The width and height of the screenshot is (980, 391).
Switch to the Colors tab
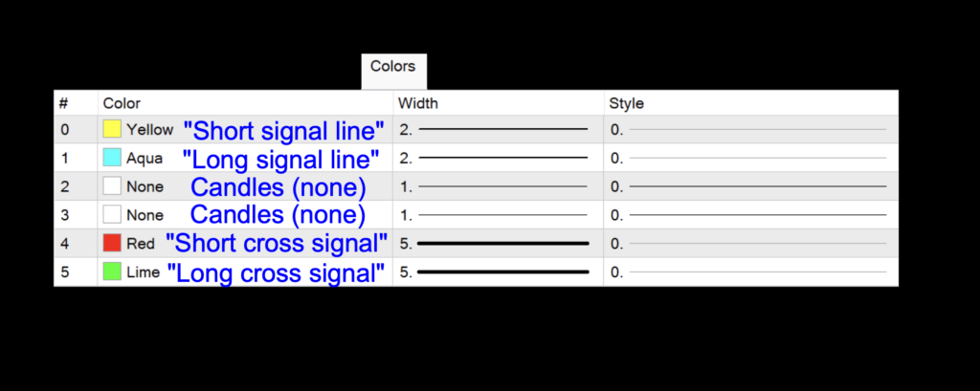coord(392,67)
